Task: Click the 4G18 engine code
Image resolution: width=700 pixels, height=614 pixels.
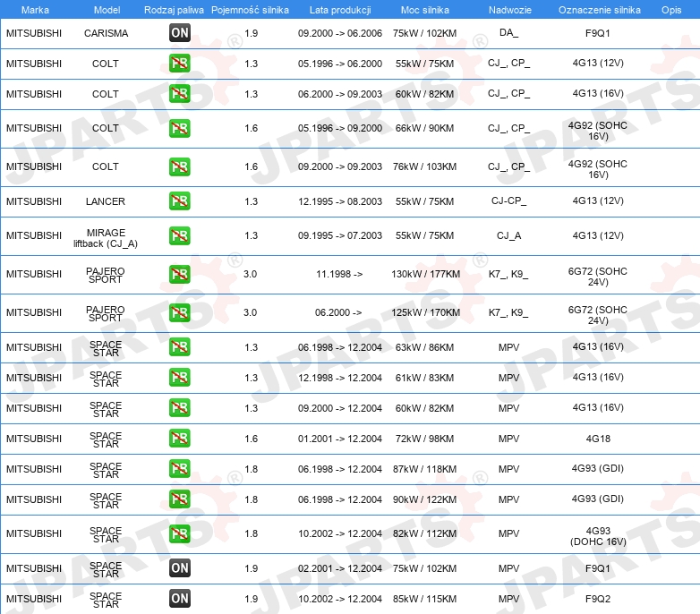Action: click(598, 439)
